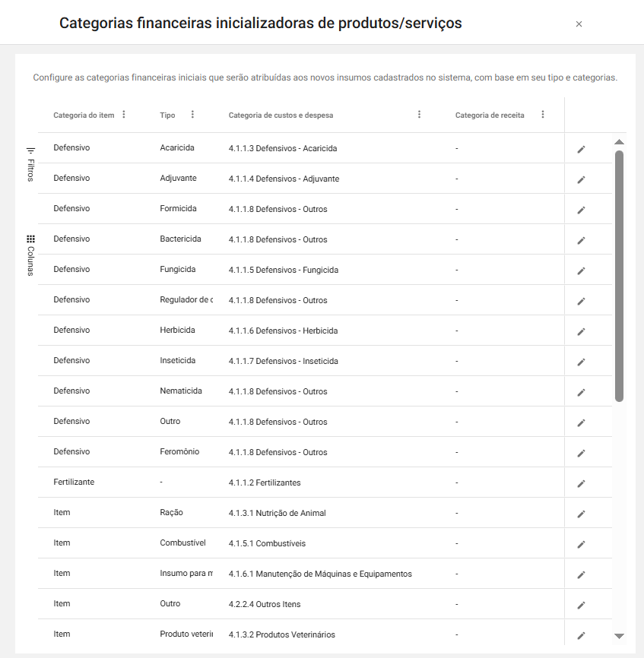Click pencil icon for Adjuvante row
644x658 pixels.
581,179
